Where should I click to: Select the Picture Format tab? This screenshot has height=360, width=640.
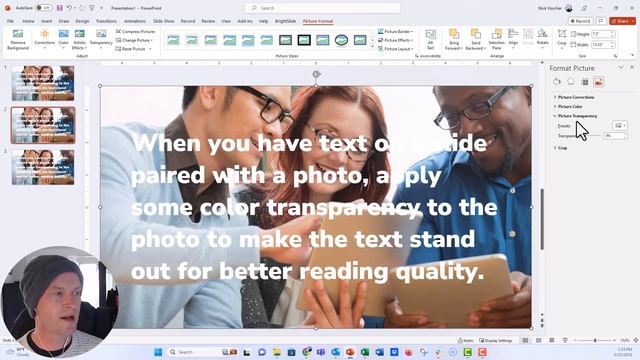pyautogui.click(x=318, y=21)
